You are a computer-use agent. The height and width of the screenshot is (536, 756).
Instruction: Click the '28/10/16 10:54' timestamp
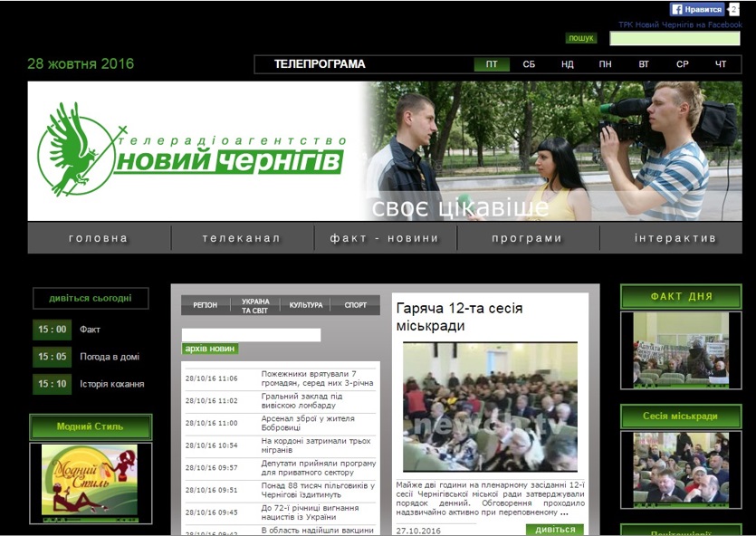(212, 445)
